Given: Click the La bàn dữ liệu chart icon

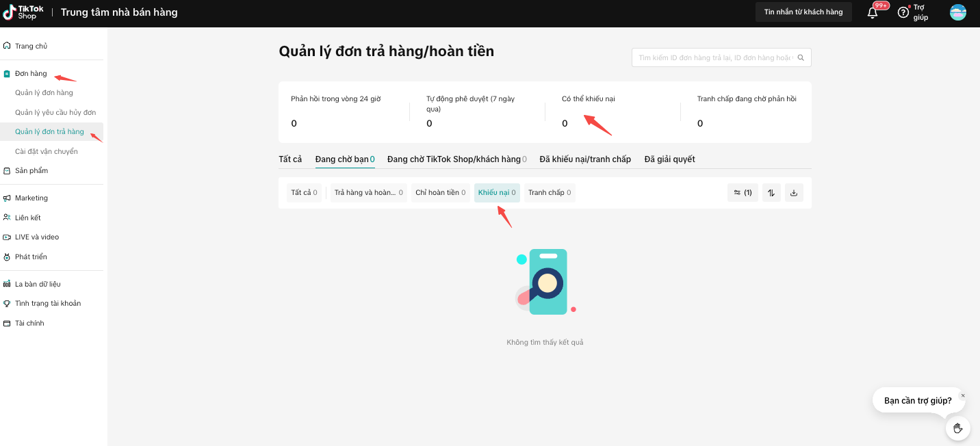Looking at the screenshot, I should pyautogui.click(x=7, y=284).
